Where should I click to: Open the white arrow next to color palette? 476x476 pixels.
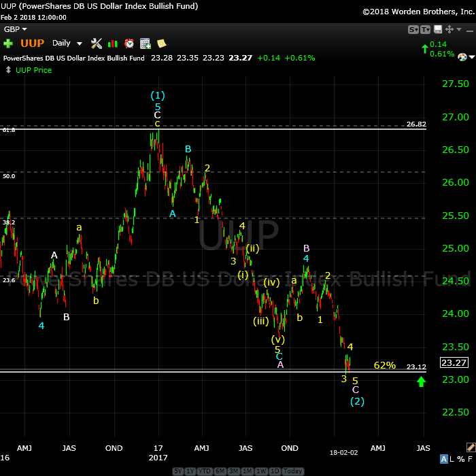tap(472, 57)
